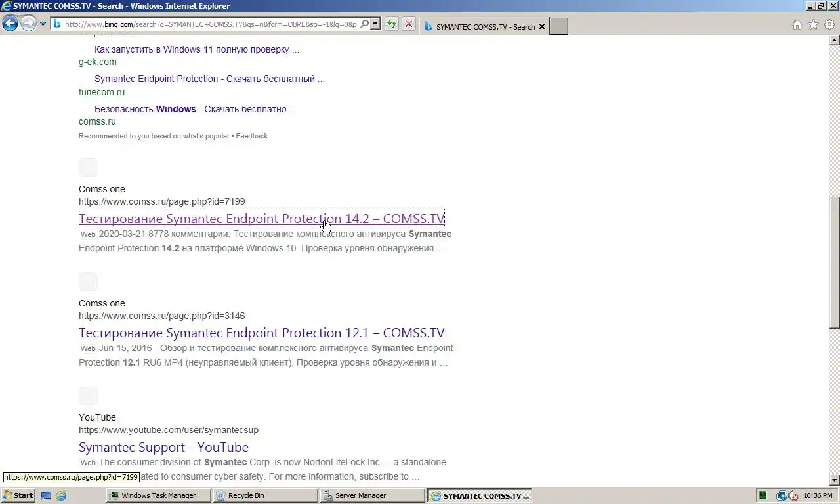The width and height of the screenshot is (840, 504).
Task: Click the site thumbnail above first Comss.one result
Action: coord(88,167)
